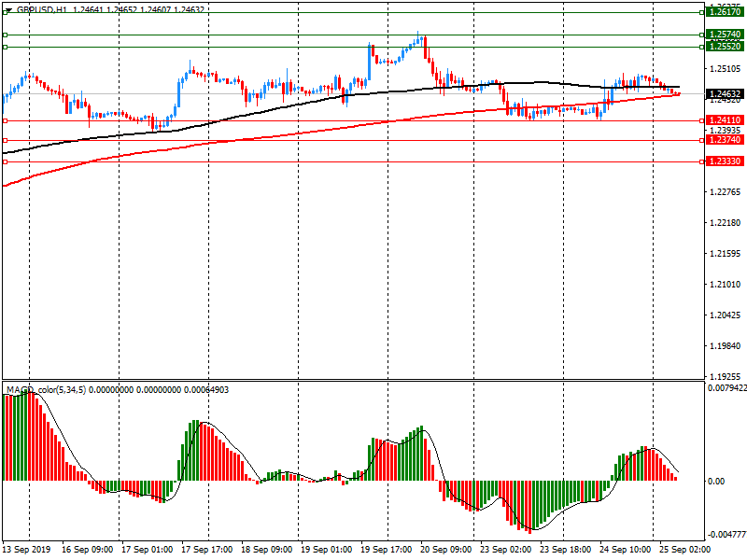Grab the left handle of the 1.24110 line

pos(6,121)
